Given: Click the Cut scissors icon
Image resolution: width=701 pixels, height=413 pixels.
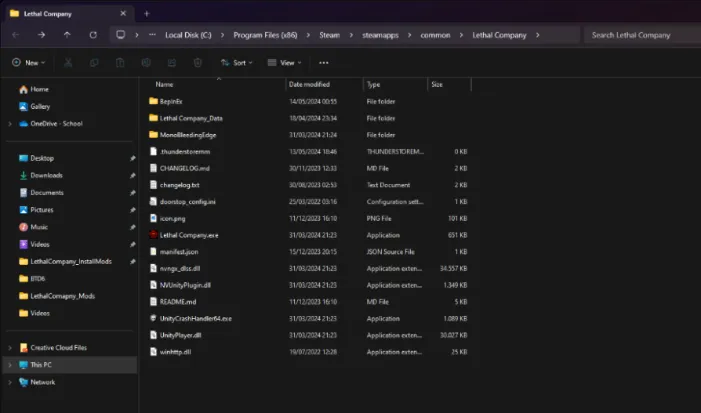Looking at the screenshot, I should pos(68,63).
